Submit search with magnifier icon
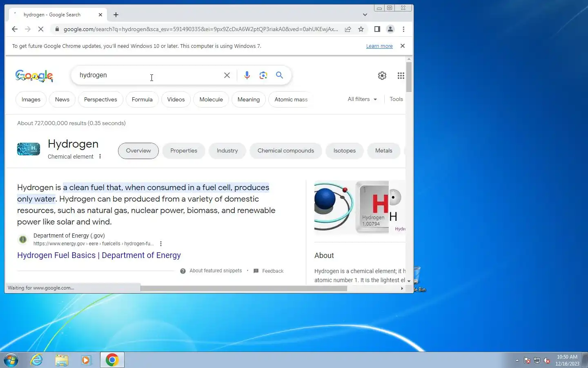 tap(279, 75)
